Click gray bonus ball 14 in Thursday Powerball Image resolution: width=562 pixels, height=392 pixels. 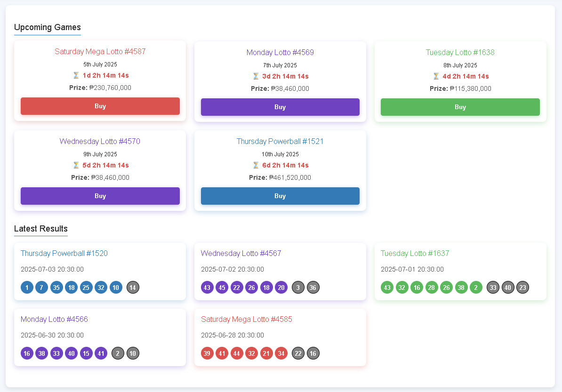(133, 288)
